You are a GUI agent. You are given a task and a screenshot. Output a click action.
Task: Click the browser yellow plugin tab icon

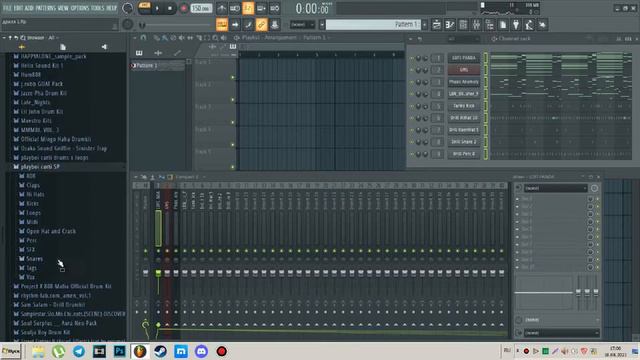click(x=22, y=47)
